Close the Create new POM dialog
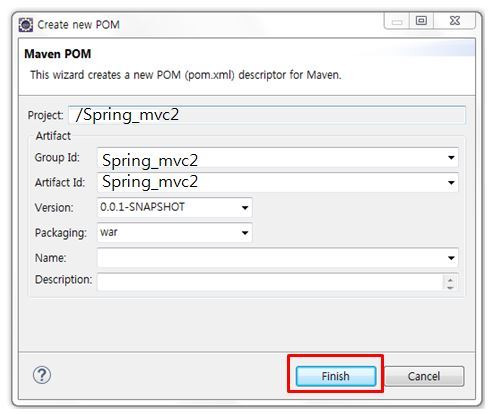 pyautogui.click(x=455, y=21)
